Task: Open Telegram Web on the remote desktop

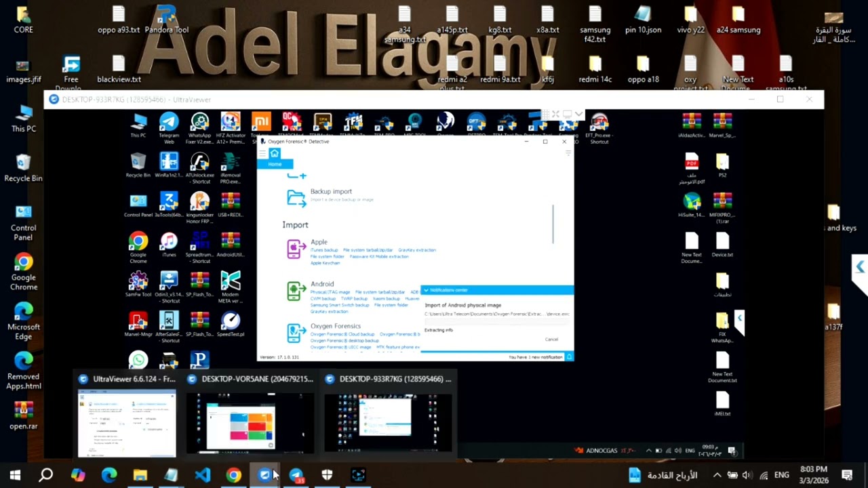Action: (x=169, y=127)
